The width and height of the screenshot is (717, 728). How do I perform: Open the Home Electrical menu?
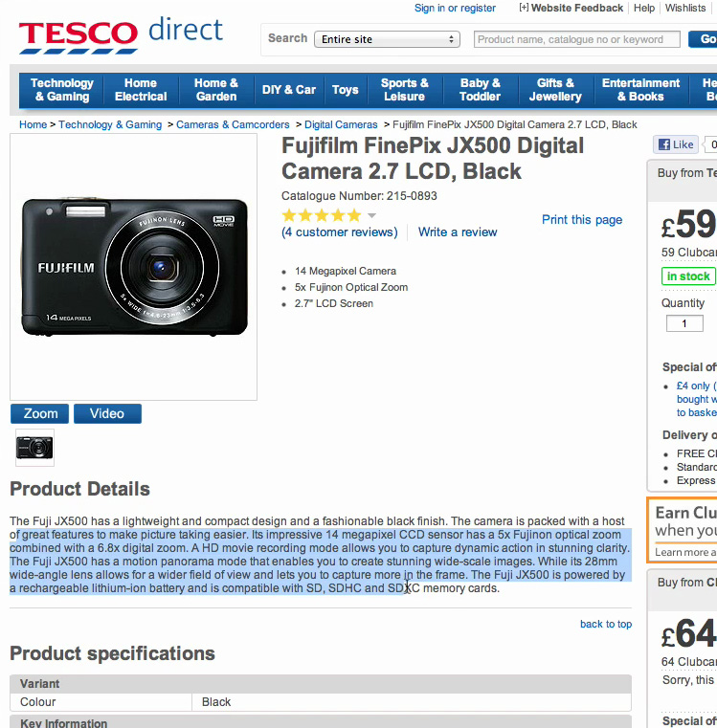click(141, 90)
